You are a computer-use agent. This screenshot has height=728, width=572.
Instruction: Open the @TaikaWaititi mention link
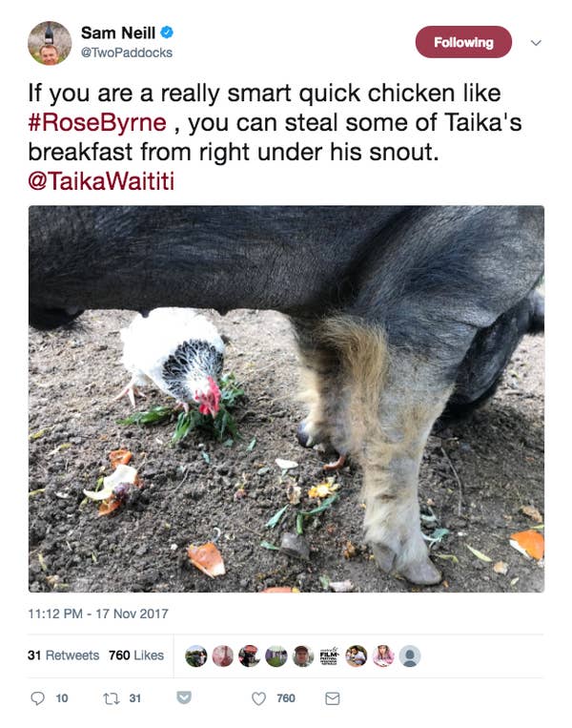[x=101, y=181]
